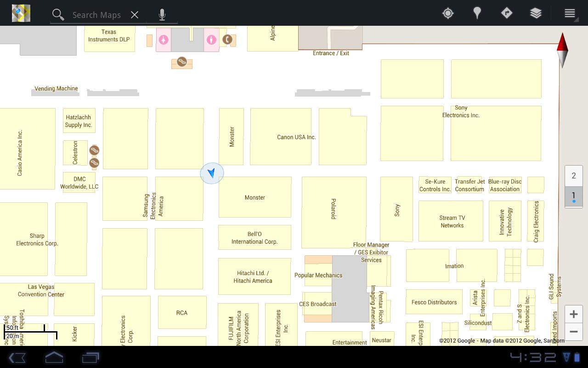Select floor level 1
This screenshot has height=368, width=588.
pos(573,196)
